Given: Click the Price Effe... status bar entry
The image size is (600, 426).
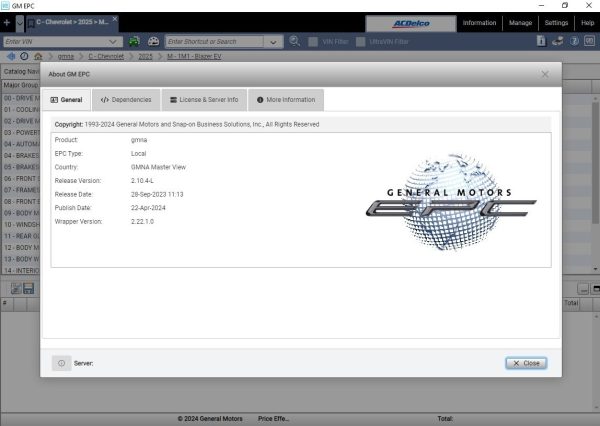Looking at the screenshot, I should coord(273,419).
